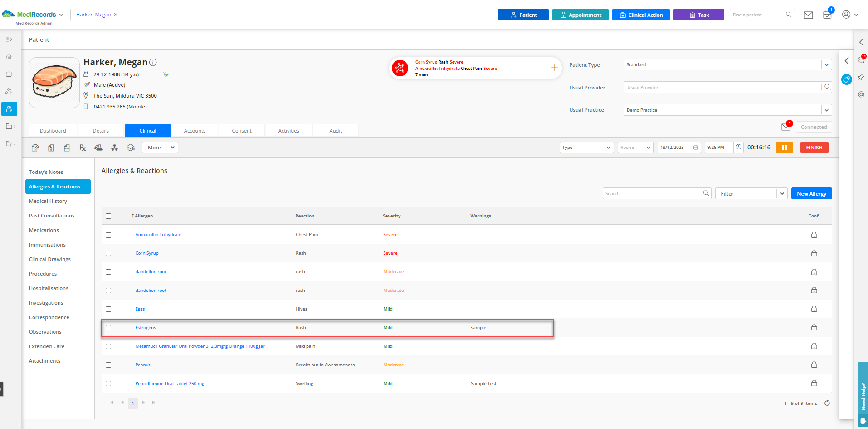Tick the checkbox for Corn Syrup
868x429 pixels.
click(108, 253)
